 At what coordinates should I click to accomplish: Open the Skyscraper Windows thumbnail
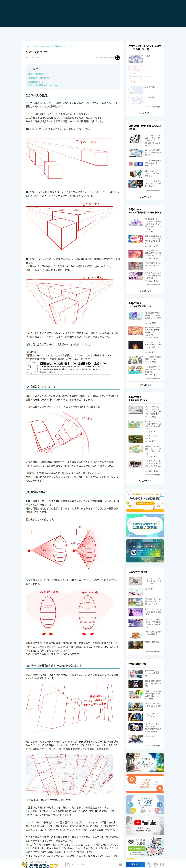136,623
